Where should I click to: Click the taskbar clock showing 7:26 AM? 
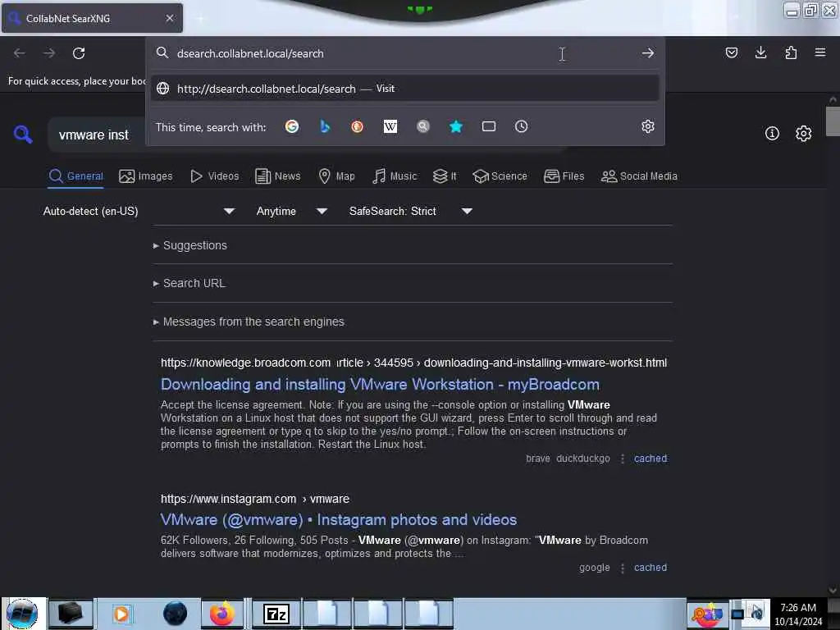coord(798,614)
